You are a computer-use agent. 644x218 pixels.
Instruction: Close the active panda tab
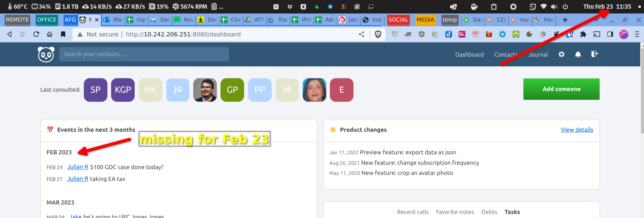click(97, 20)
